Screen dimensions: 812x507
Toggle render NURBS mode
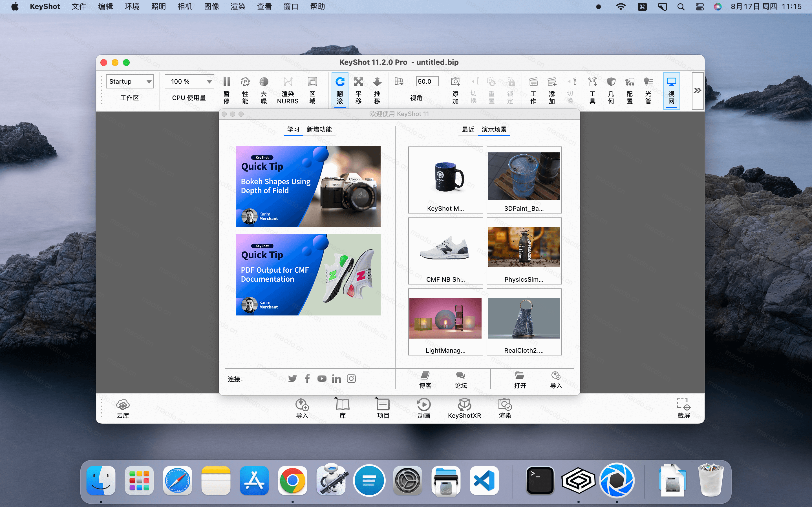point(287,90)
